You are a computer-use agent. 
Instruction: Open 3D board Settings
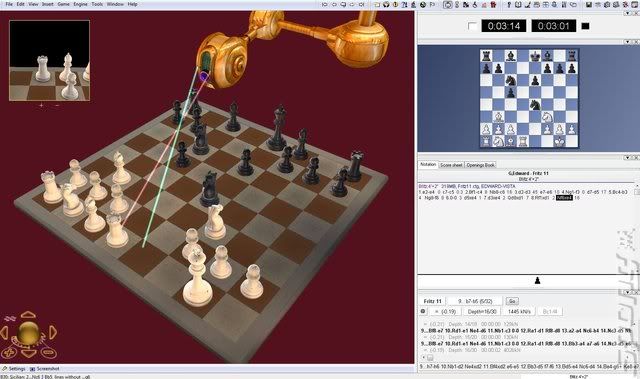click(x=14, y=368)
